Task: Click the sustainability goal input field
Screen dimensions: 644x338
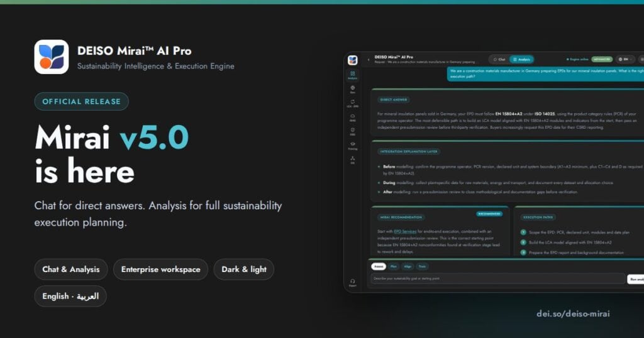Action: pos(498,278)
